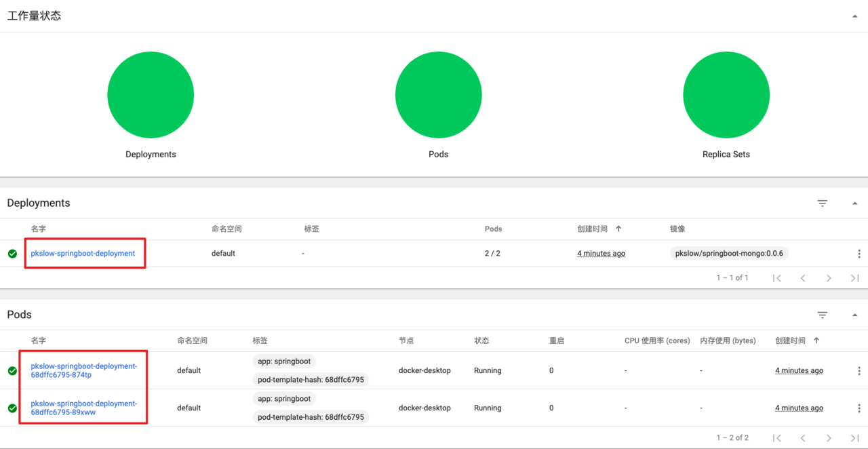Click the 名字 header in Pods table
This screenshot has height=449, width=868.
pos(39,340)
